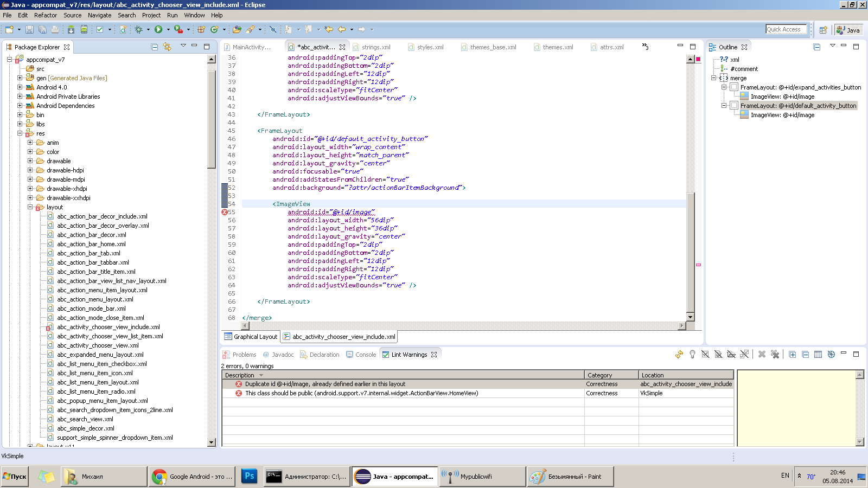Click the green Run button icon

(158, 29)
